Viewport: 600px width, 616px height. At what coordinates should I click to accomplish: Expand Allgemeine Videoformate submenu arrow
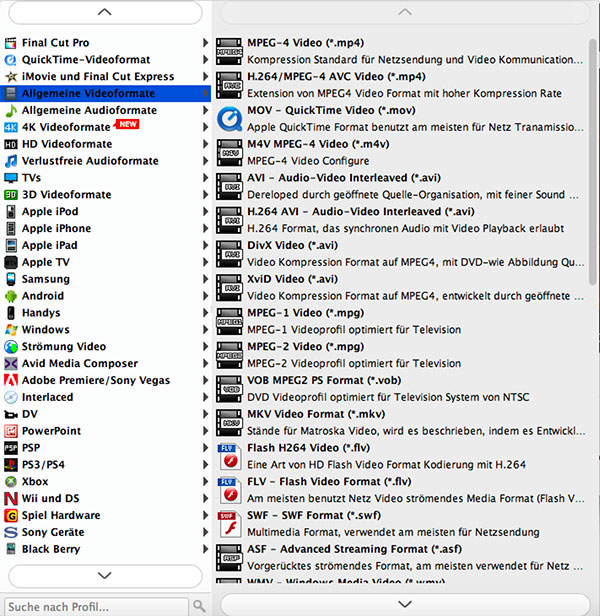[205, 94]
